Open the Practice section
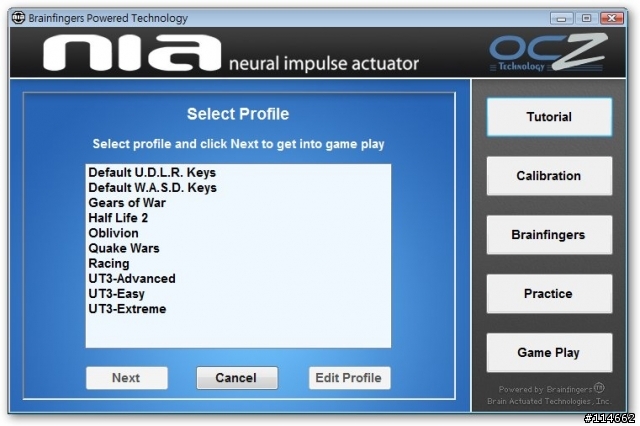The height and width of the screenshot is (426, 640). [x=549, y=293]
